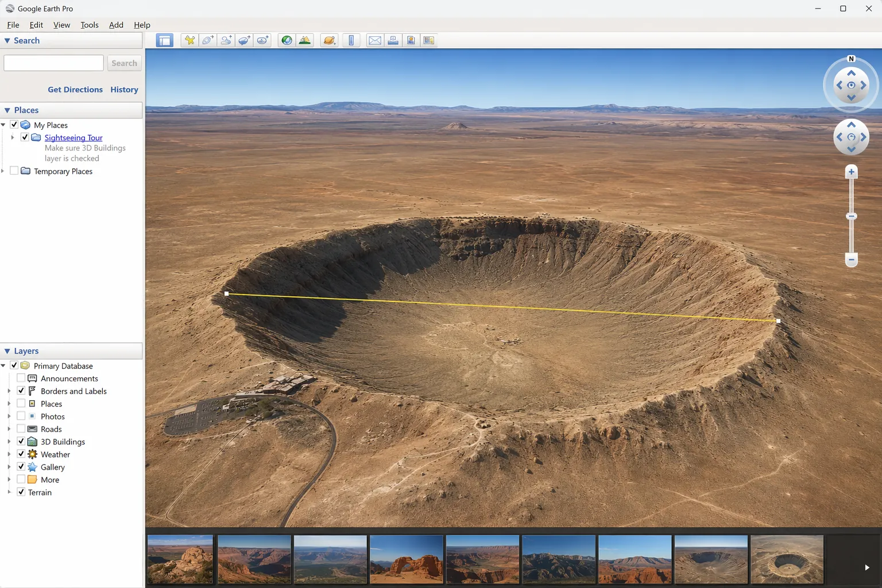Enable the Announcements layer checkbox
Viewport: 882px width, 588px height.
point(21,378)
